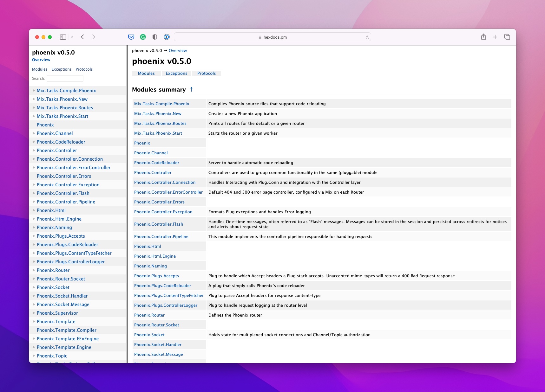Focus the hexdocs.pm address bar

coord(272,37)
